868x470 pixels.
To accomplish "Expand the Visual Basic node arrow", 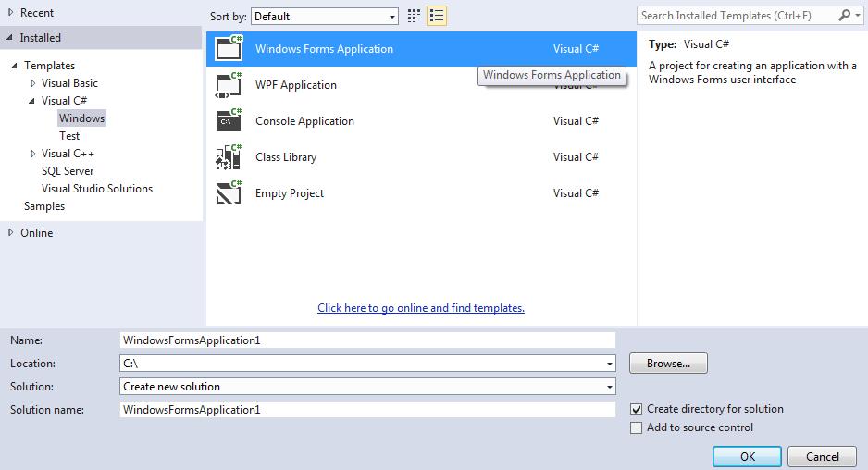I will point(32,83).
